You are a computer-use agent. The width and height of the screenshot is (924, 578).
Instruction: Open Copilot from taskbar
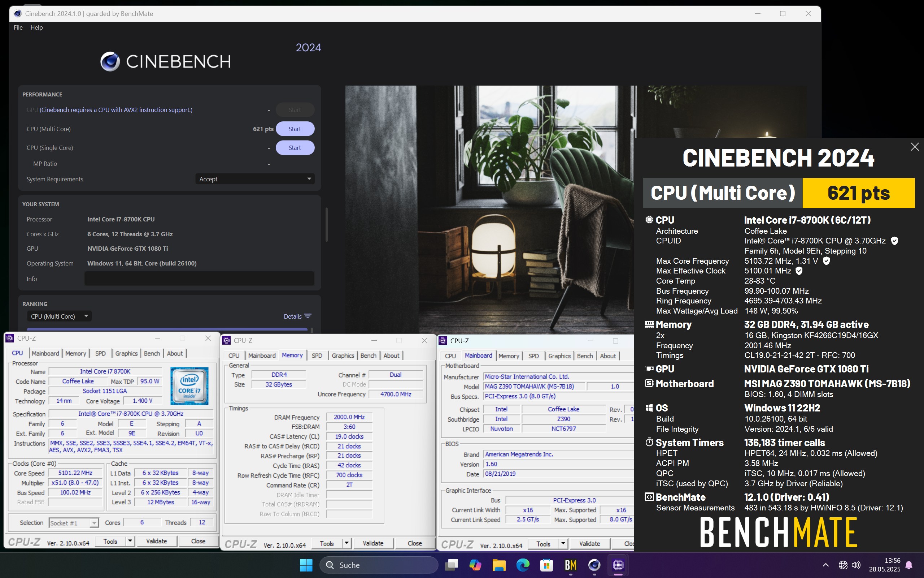click(x=475, y=565)
